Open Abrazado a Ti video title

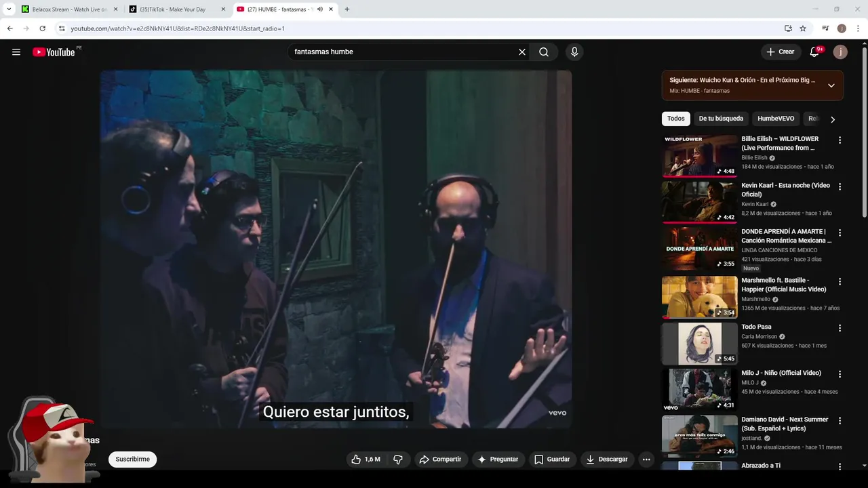click(x=761, y=466)
